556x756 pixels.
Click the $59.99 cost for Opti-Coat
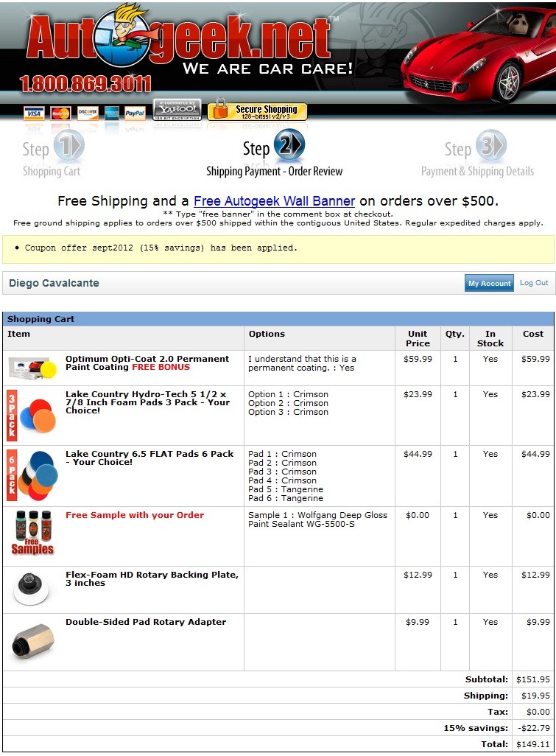click(x=535, y=359)
